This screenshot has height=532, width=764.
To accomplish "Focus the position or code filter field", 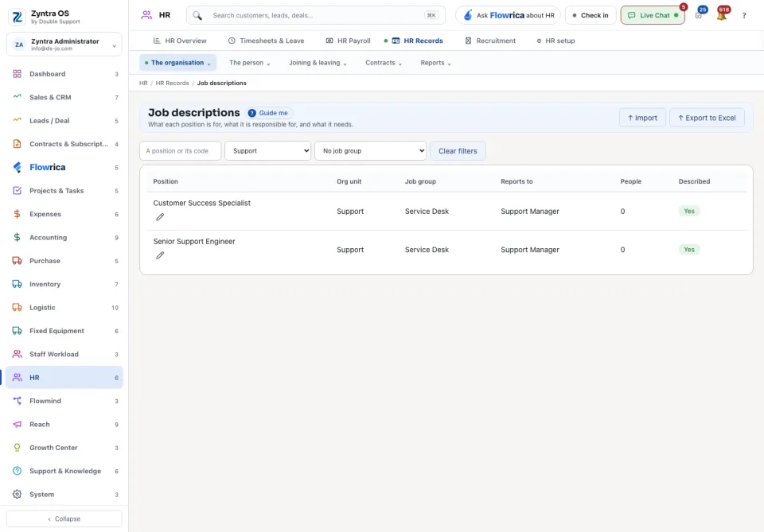I will pyautogui.click(x=181, y=151).
